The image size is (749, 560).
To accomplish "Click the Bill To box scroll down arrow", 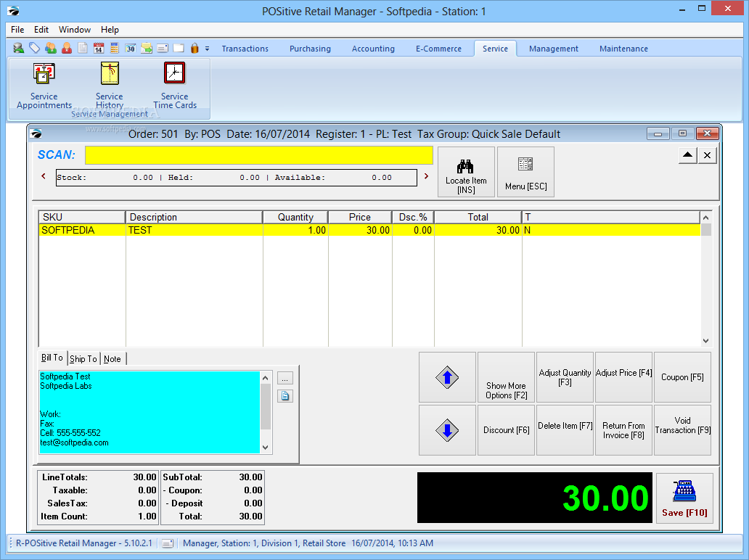I will coord(266,448).
